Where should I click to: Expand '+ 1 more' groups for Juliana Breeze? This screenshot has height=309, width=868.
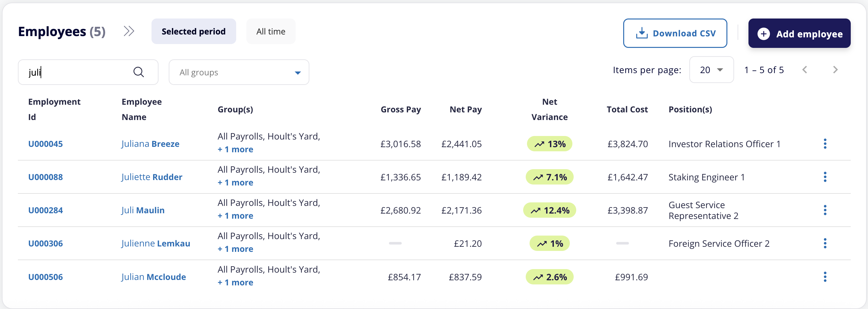(x=235, y=149)
